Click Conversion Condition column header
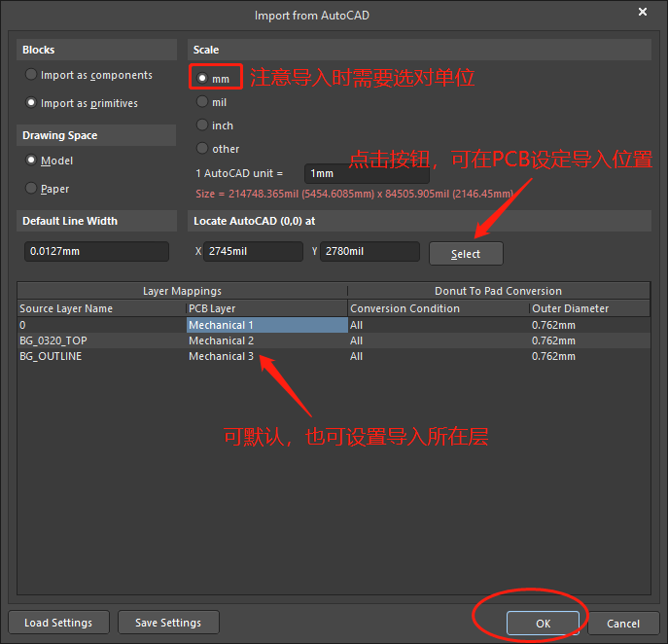The image size is (668, 644). coord(439,308)
